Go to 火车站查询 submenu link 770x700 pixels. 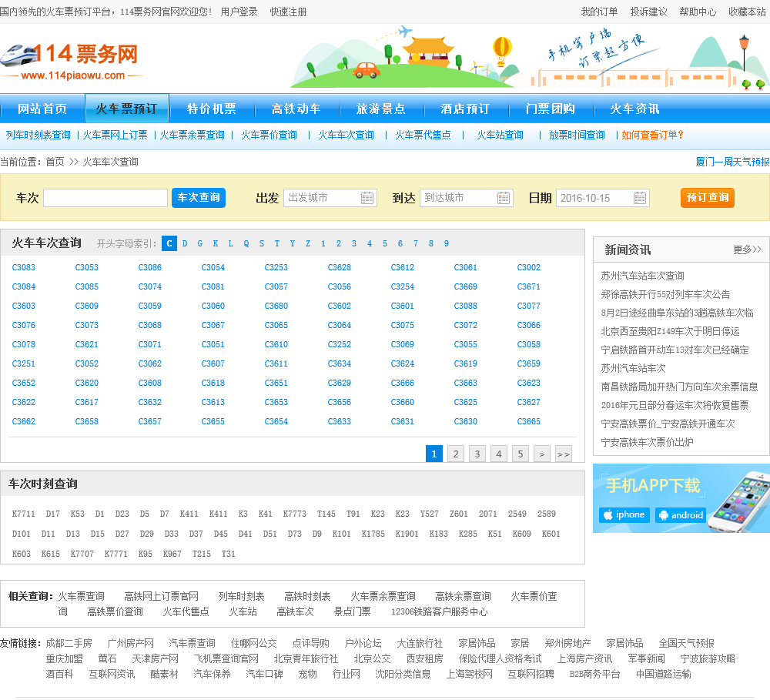point(500,135)
